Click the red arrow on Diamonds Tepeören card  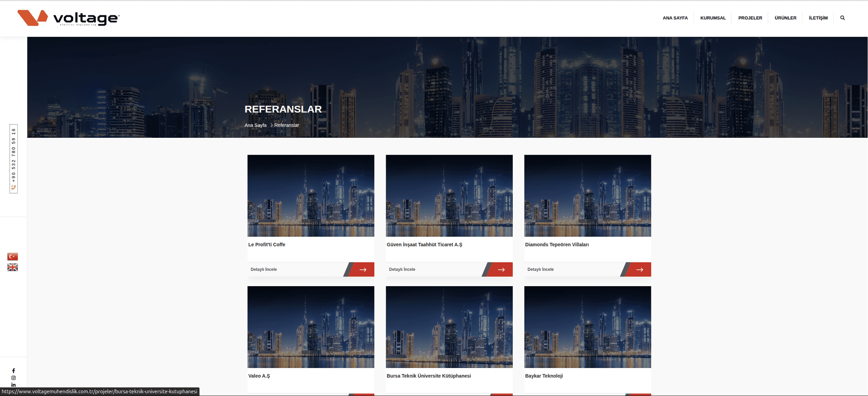tap(640, 270)
